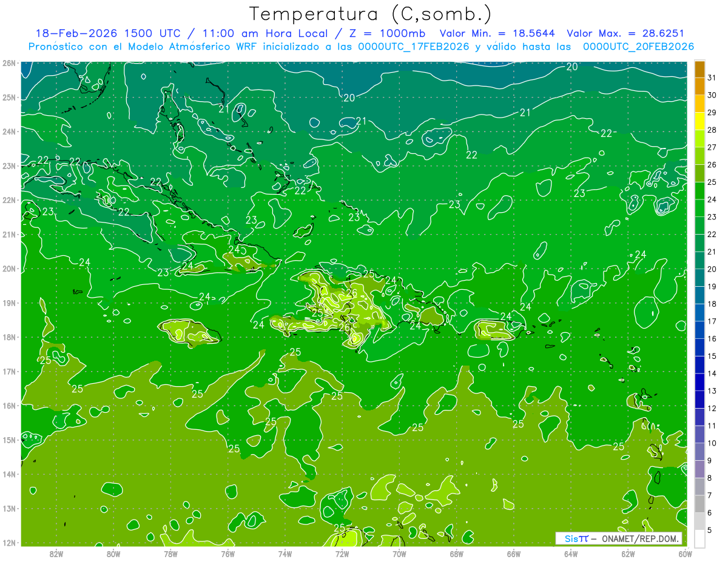
Task: Click the blue colorbar swatch between 16 and 17
Action: tap(699, 330)
